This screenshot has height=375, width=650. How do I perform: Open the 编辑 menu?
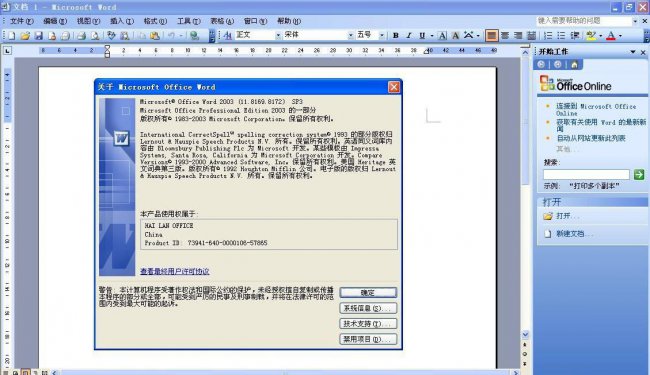pos(55,21)
